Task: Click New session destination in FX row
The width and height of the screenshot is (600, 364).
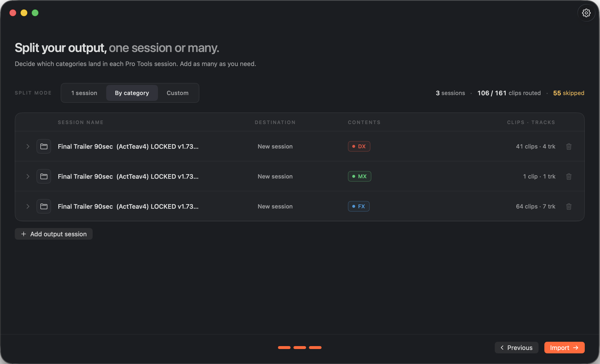Action: click(x=275, y=207)
